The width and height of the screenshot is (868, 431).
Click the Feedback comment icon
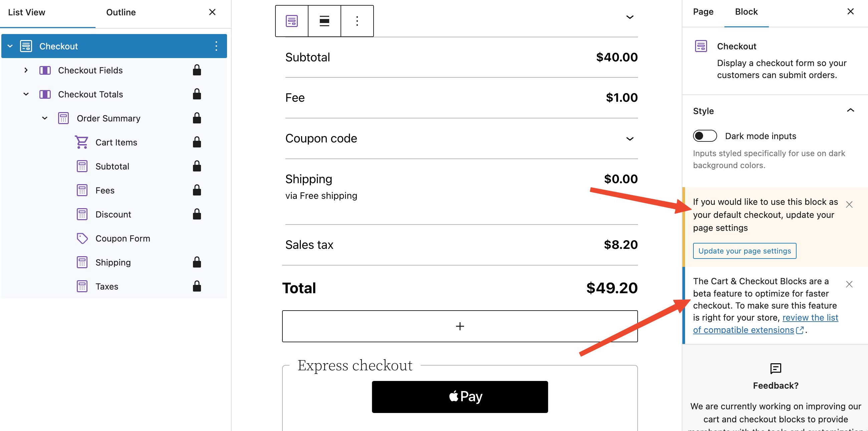coord(775,368)
